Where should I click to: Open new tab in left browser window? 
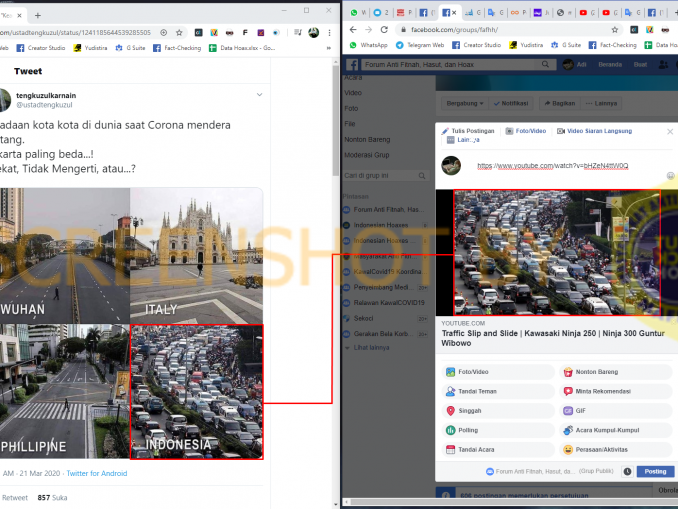click(38, 16)
